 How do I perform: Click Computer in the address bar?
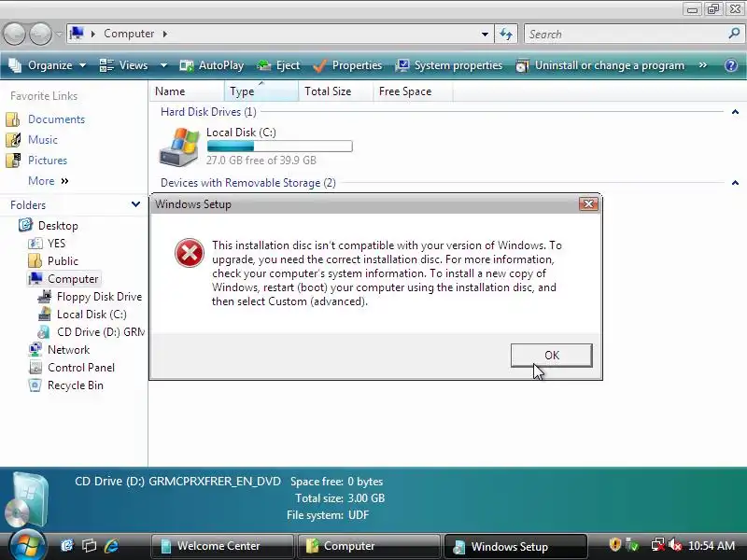tap(129, 34)
